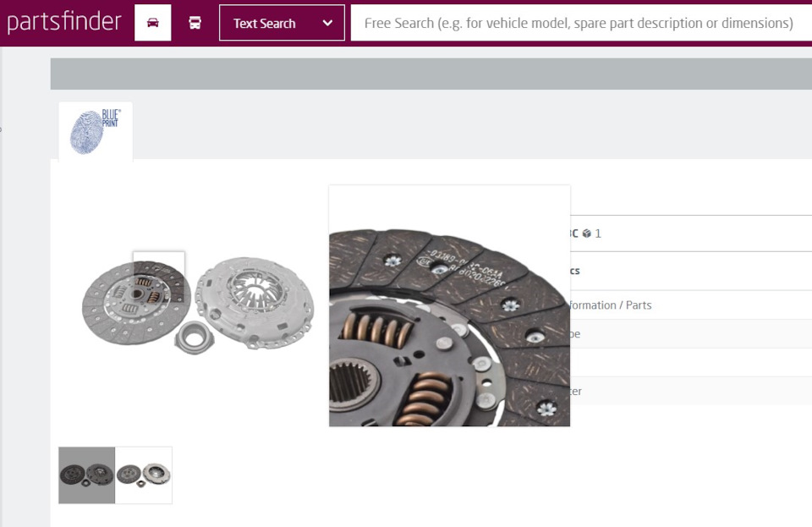Click the bold "C" text beside the box icon
This screenshot has height=527, width=812.
[574, 233]
